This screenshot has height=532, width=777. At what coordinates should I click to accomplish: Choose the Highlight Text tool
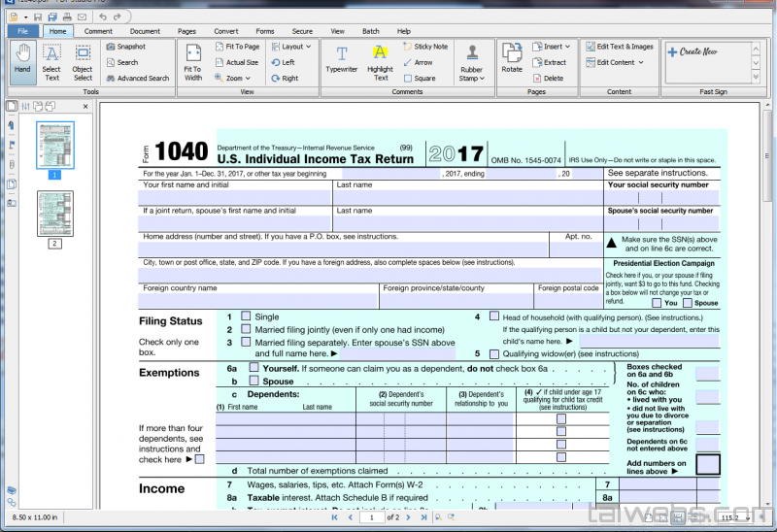381,59
